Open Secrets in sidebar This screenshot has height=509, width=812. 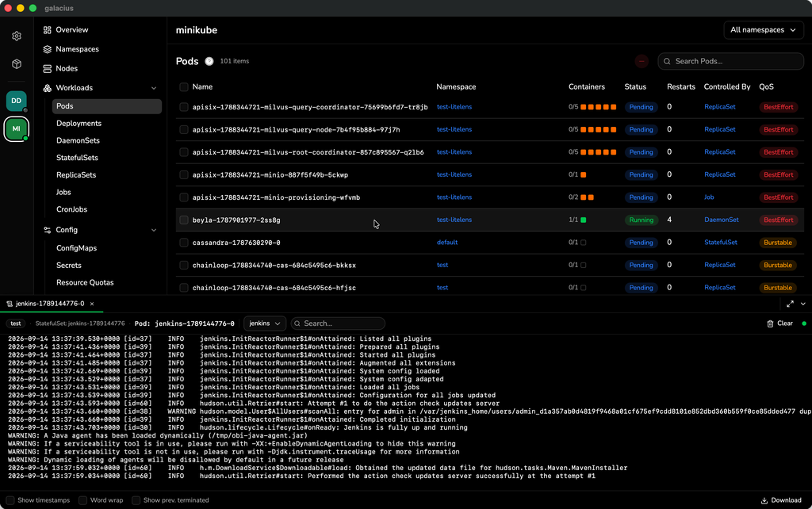[x=69, y=265]
